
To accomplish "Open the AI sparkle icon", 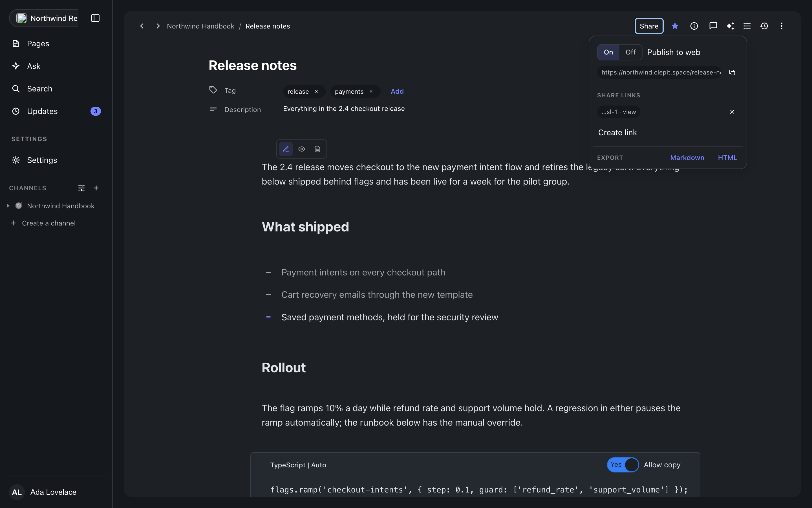I will click(730, 26).
